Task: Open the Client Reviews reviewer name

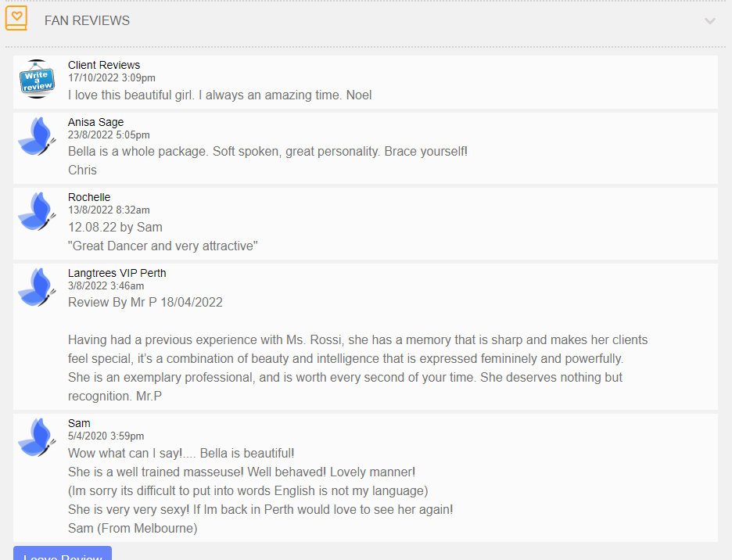Action: [x=104, y=65]
